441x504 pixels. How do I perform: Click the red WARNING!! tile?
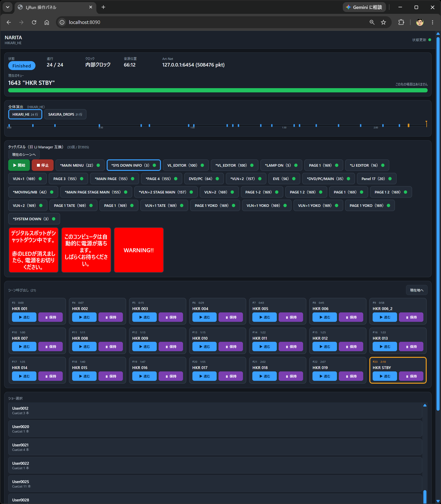[139, 250]
